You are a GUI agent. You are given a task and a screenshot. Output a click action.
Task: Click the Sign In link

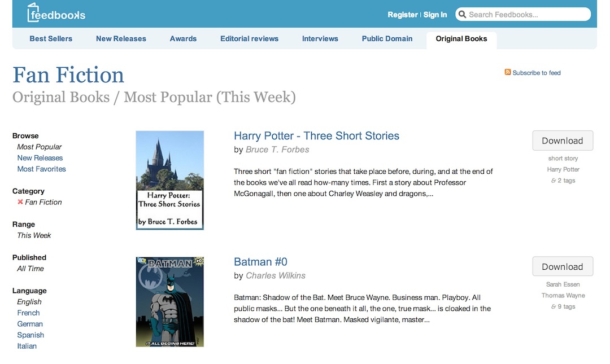point(435,15)
